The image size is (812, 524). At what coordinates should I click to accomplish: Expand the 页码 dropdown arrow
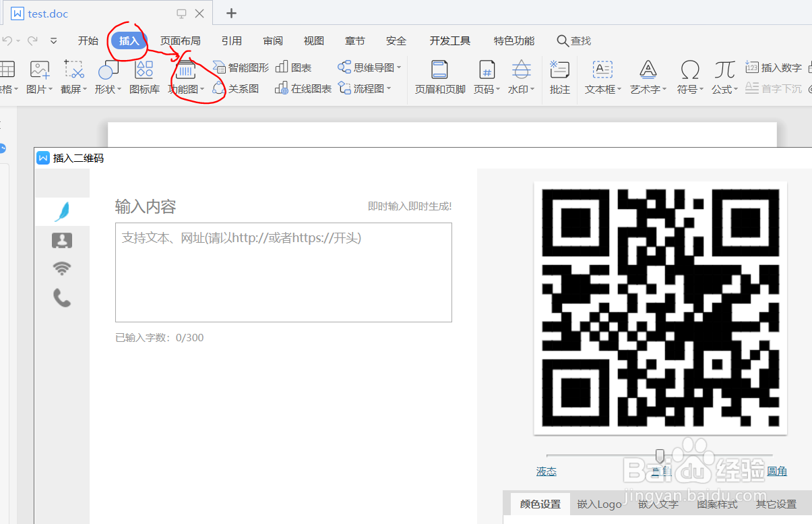point(498,90)
